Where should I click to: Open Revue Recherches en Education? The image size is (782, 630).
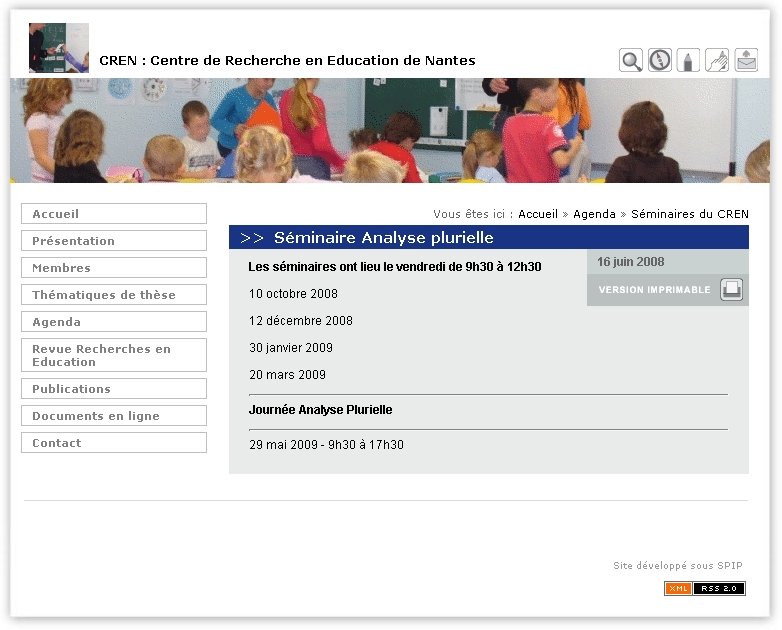[114, 355]
